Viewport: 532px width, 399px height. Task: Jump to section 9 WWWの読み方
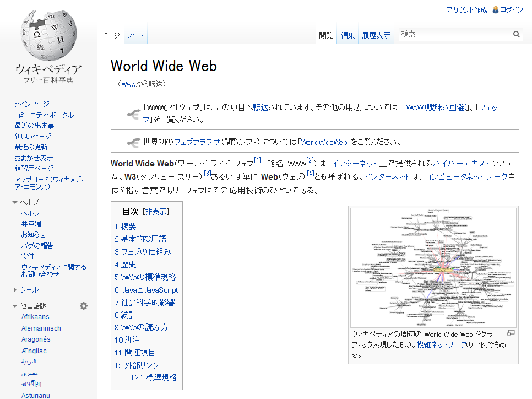[141, 327]
